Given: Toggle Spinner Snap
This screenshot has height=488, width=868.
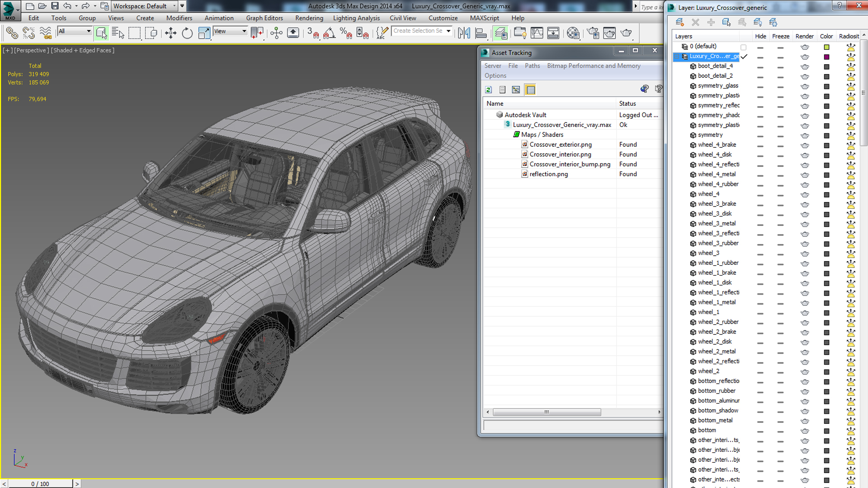Looking at the screenshot, I should point(363,33).
